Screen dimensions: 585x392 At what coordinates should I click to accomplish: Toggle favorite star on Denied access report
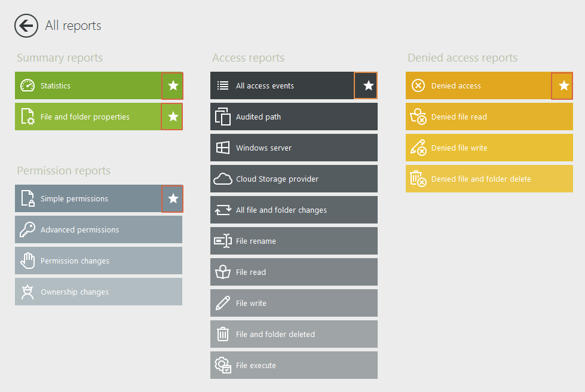point(563,86)
